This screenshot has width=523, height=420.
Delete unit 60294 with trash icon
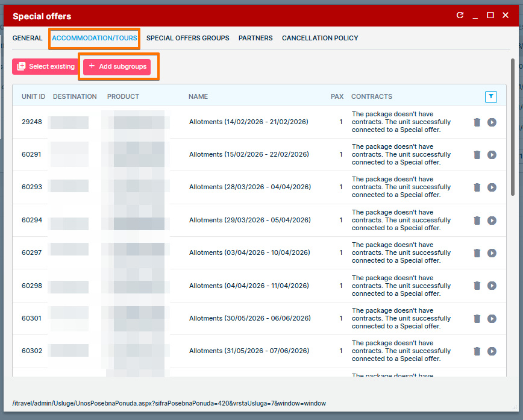[x=477, y=221]
